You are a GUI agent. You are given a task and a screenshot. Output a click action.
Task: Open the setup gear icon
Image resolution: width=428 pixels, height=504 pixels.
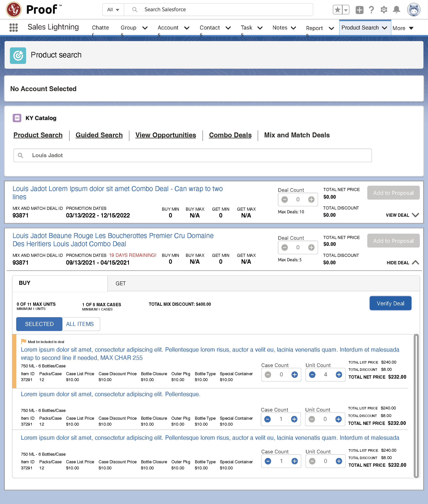pos(384,10)
